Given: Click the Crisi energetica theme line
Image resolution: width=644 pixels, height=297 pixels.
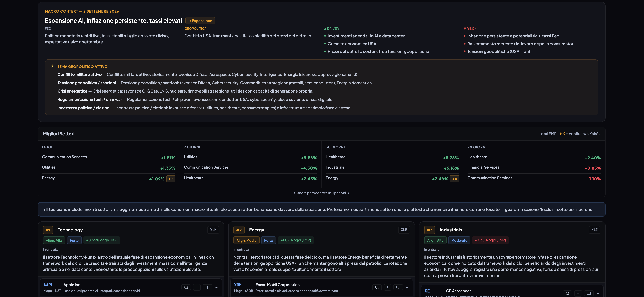Looking at the screenshot, I should (x=185, y=91).
